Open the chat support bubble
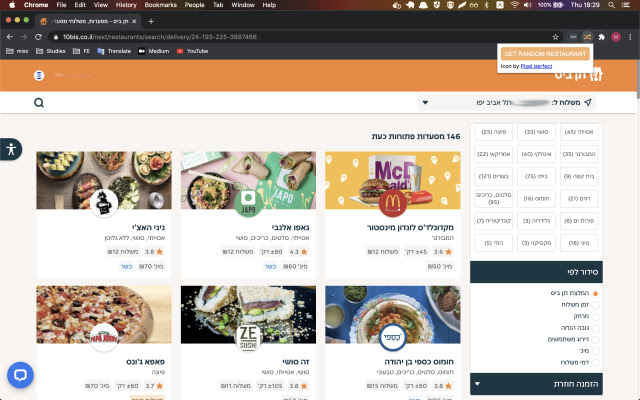This screenshot has width=640, height=400. 20,375
